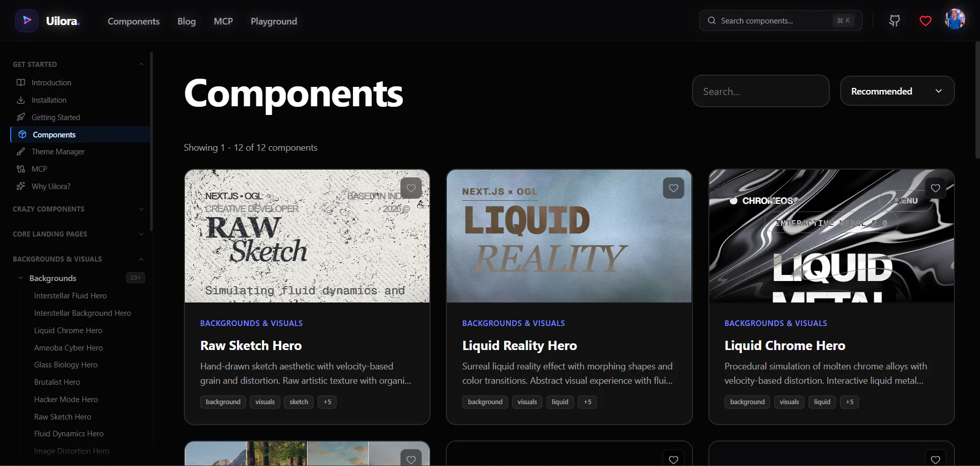Click the magnifier icon in header search
This screenshot has height=466, width=980.
711,20
